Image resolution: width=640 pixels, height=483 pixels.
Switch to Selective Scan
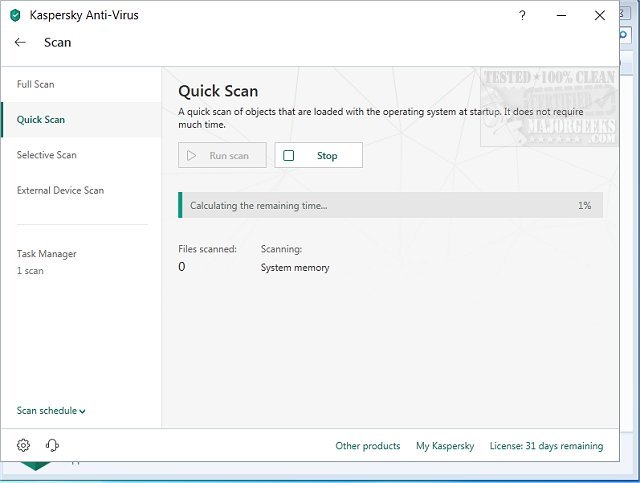(47, 155)
